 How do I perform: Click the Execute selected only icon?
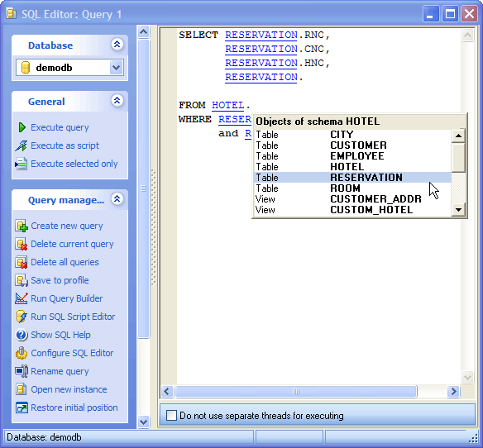tap(22, 164)
